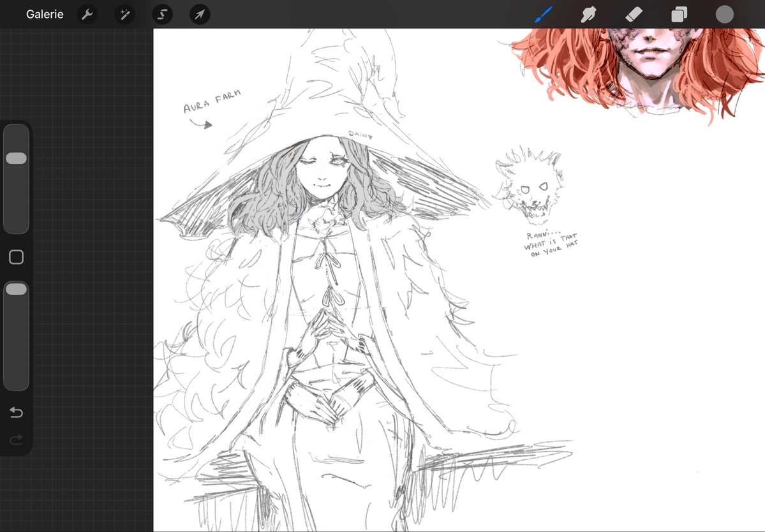
Task: Select the Brush tool
Action: coord(544,14)
